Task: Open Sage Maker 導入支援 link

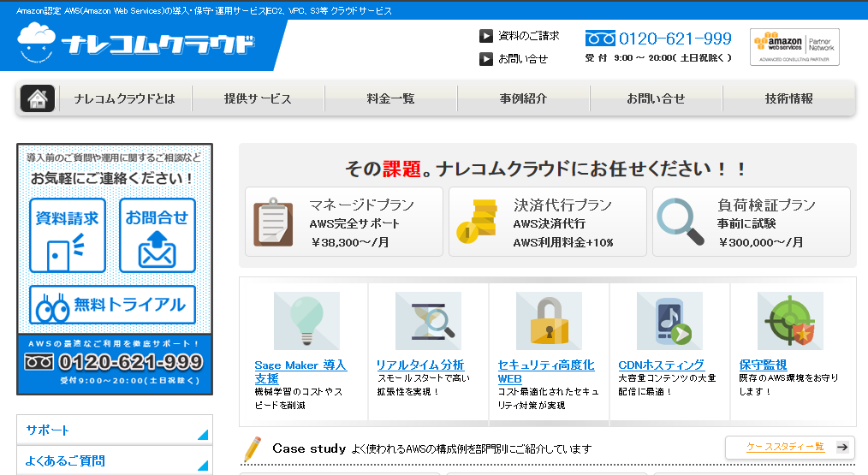Action: point(300,371)
